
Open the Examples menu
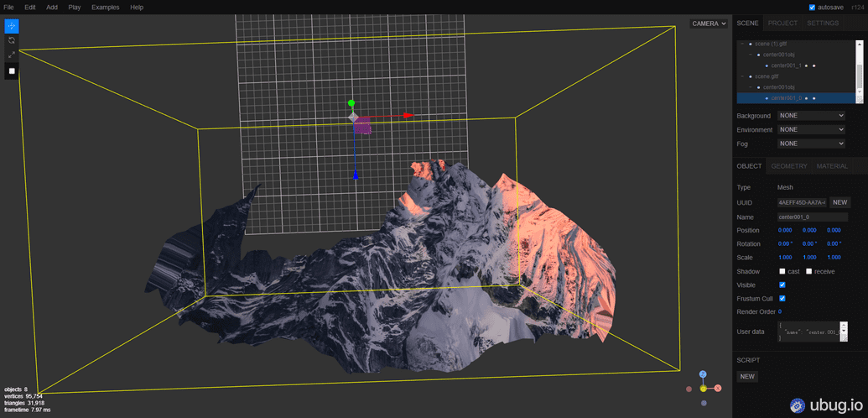point(106,7)
